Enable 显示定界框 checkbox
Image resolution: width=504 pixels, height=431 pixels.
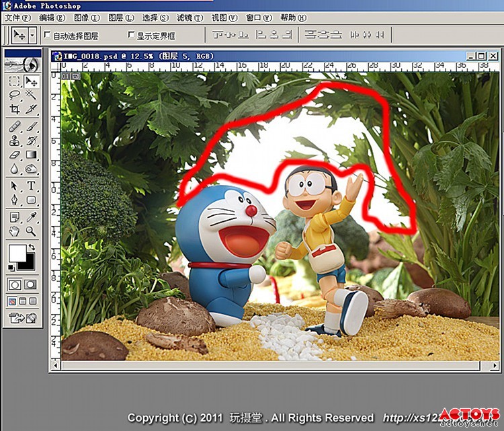pos(131,34)
